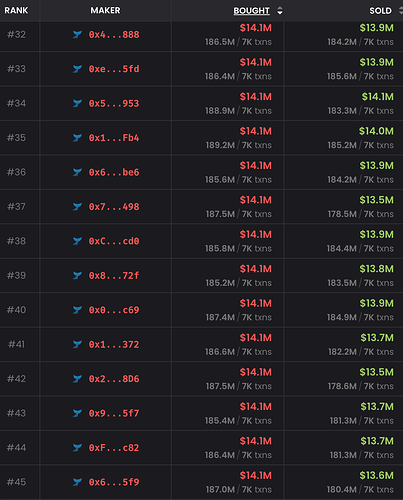
Task: Click whale icon beside 0x1...Fb4
Action: pyautogui.click(x=77, y=138)
